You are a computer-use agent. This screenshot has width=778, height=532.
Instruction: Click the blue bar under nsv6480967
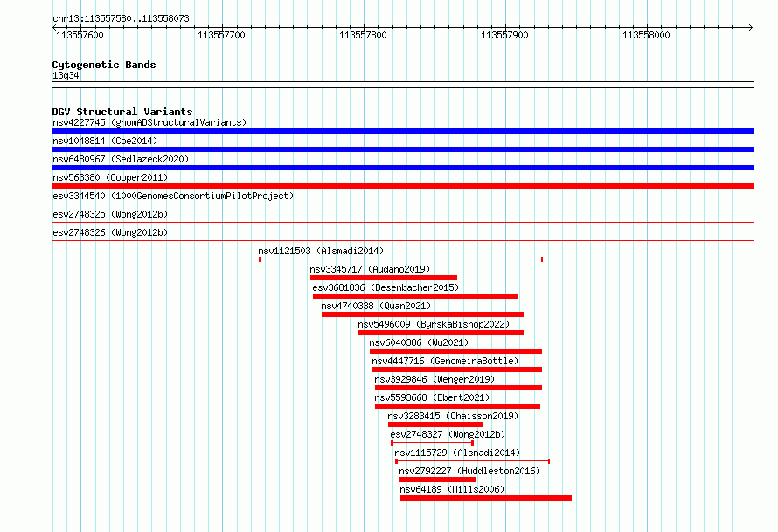tap(402, 168)
